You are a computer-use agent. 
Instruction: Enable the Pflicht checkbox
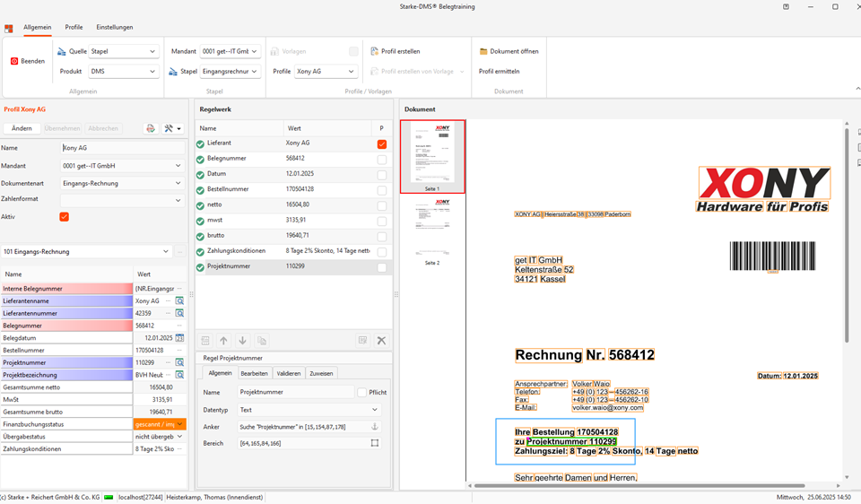click(361, 392)
